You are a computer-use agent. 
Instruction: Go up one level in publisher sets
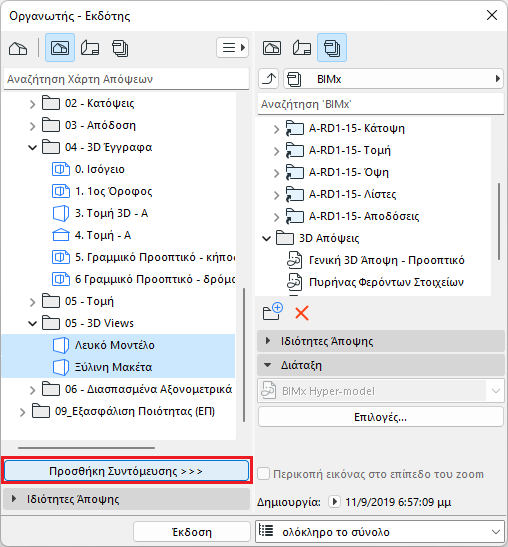(x=269, y=79)
